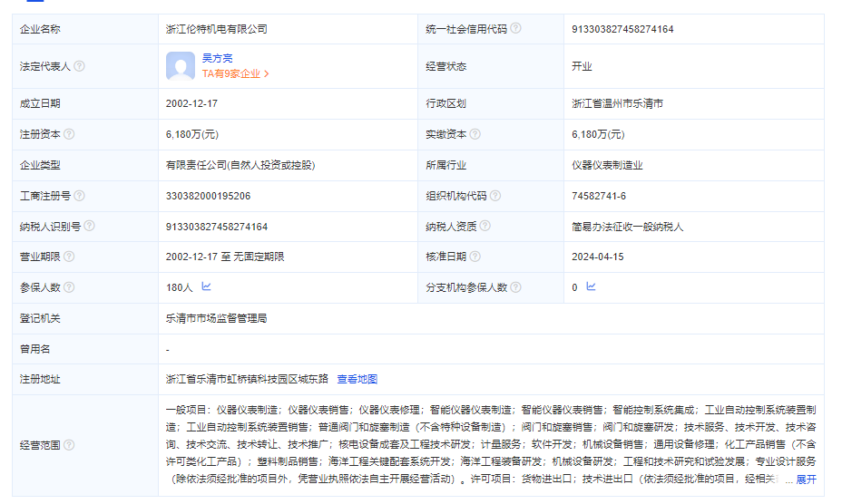
Task: Open help icon beside 法定代表人
Action: 79,66
